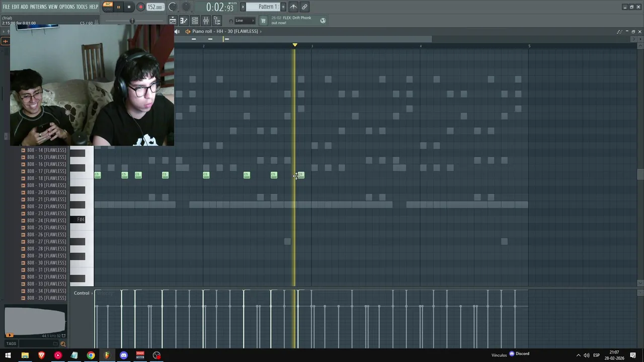Click the audio waveform preview thumbnail
644x362 pixels.
coord(35,322)
